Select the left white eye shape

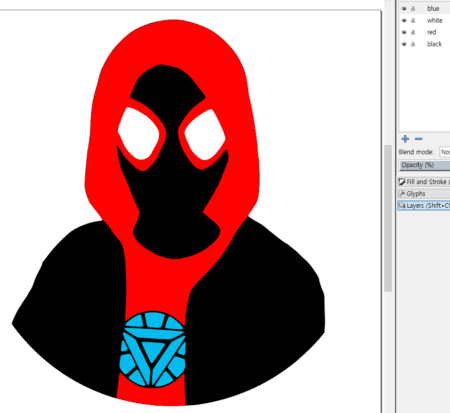pos(138,133)
